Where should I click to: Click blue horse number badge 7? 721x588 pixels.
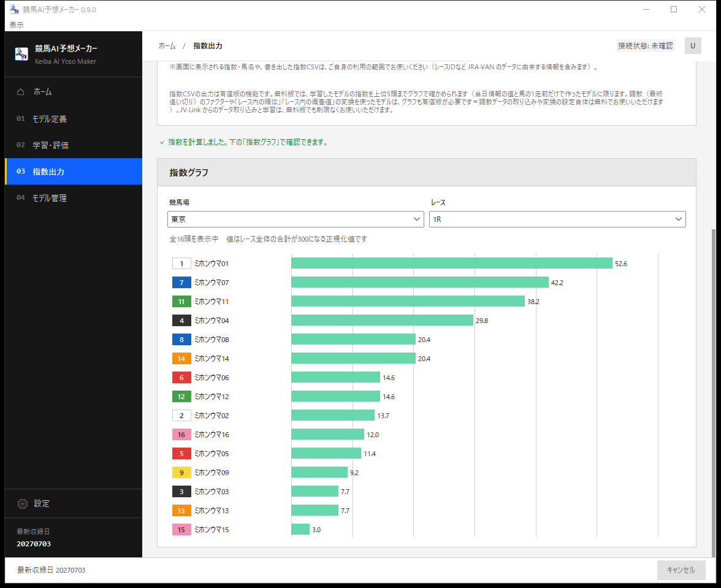click(x=181, y=282)
